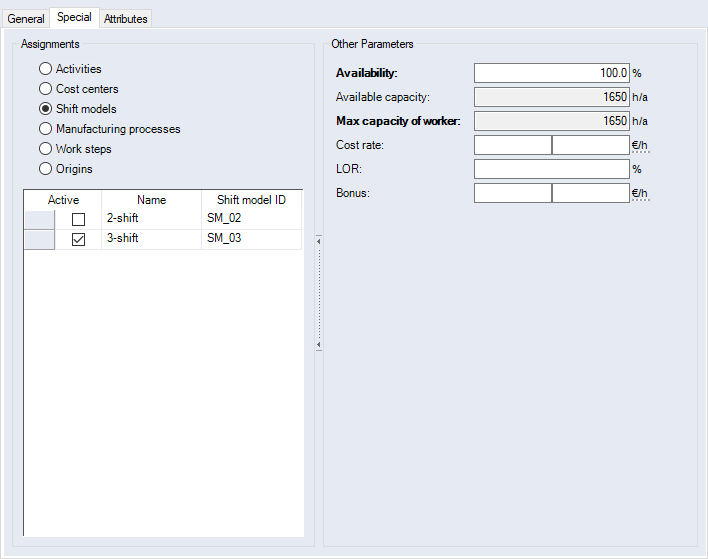Select Manufacturing processes radio option
The image size is (708, 559).
[x=45, y=129]
